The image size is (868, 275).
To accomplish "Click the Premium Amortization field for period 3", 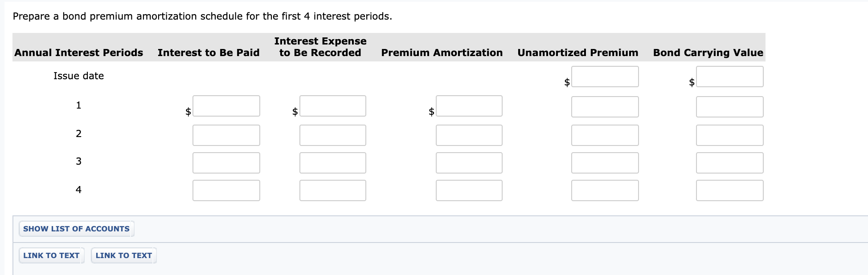I will pos(469,163).
